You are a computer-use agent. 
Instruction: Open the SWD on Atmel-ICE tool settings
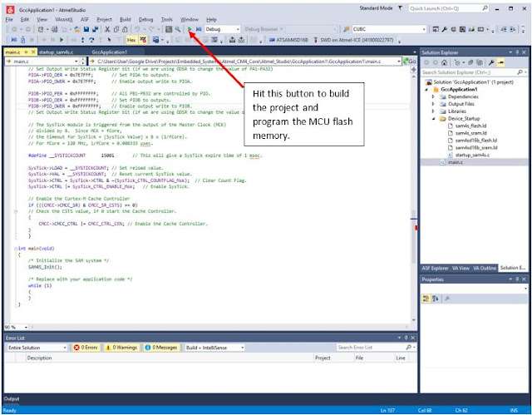[352, 40]
